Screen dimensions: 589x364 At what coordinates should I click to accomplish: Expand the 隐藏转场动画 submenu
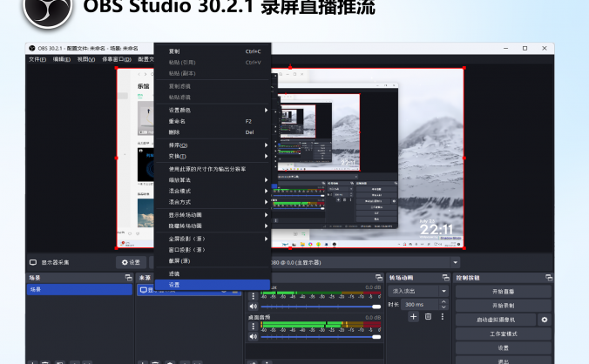(213, 226)
